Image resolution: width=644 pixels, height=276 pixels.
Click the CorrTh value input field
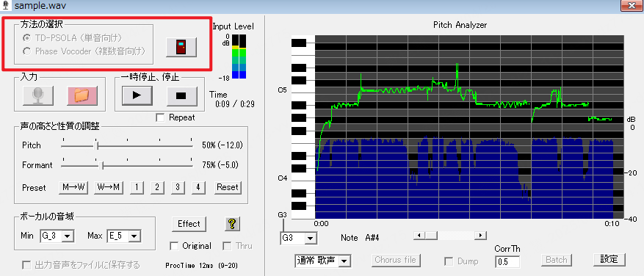(x=507, y=261)
